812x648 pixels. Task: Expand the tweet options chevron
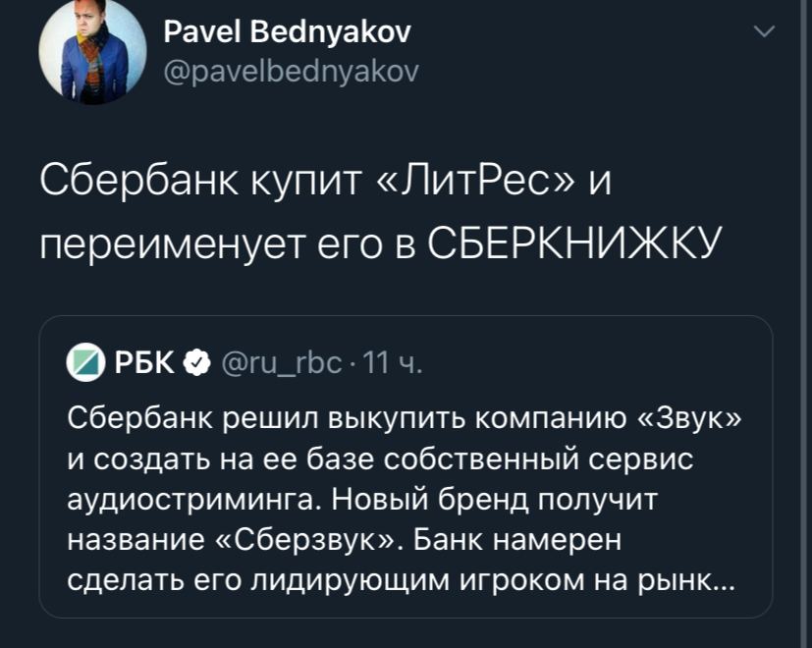coord(763,33)
